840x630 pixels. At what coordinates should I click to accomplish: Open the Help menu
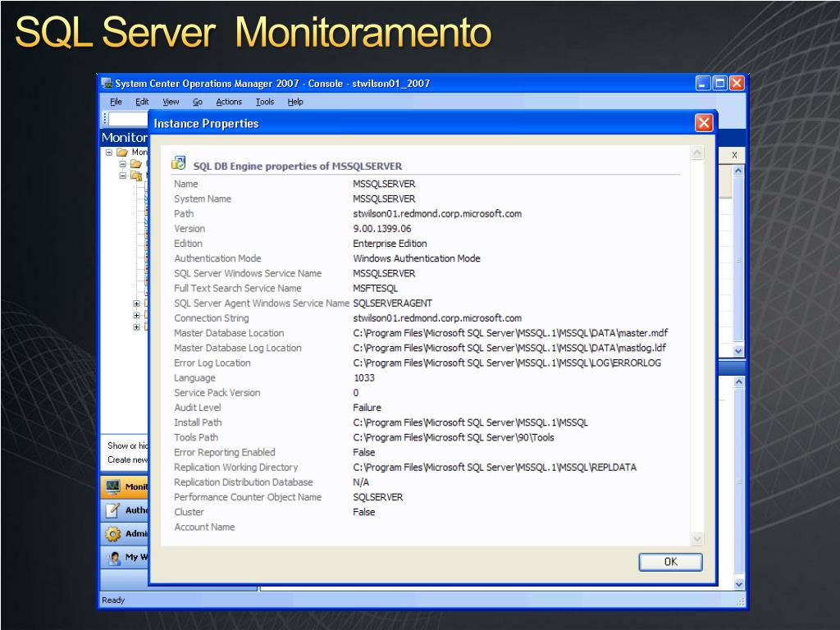tap(295, 102)
